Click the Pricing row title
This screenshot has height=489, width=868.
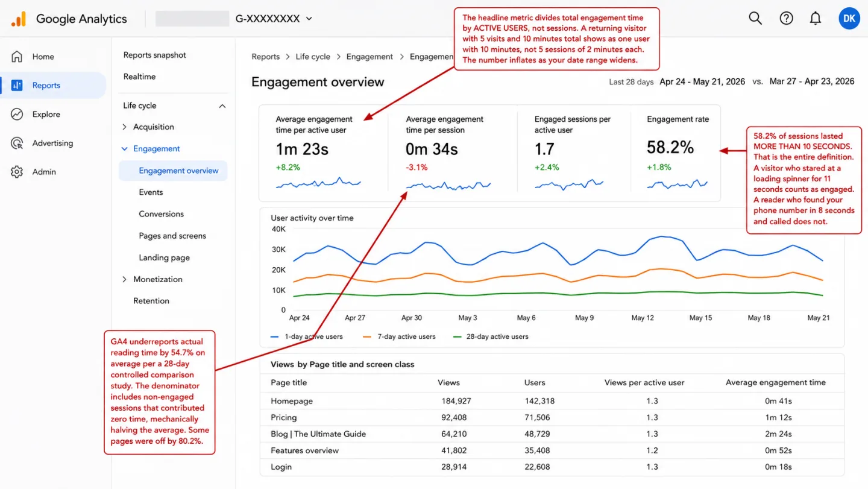(x=284, y=417)
